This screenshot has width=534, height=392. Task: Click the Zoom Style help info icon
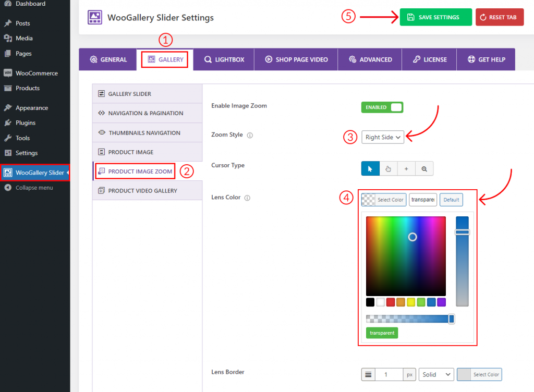[x=250, y=135]
